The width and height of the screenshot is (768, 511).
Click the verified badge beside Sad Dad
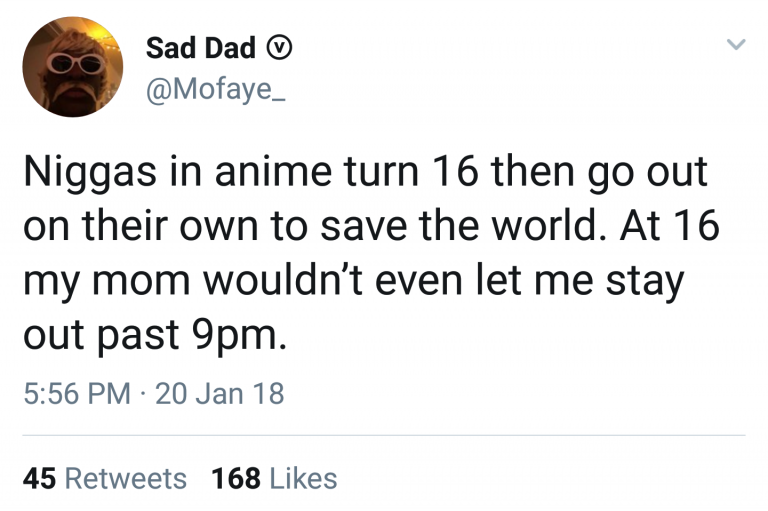[280, 47]
